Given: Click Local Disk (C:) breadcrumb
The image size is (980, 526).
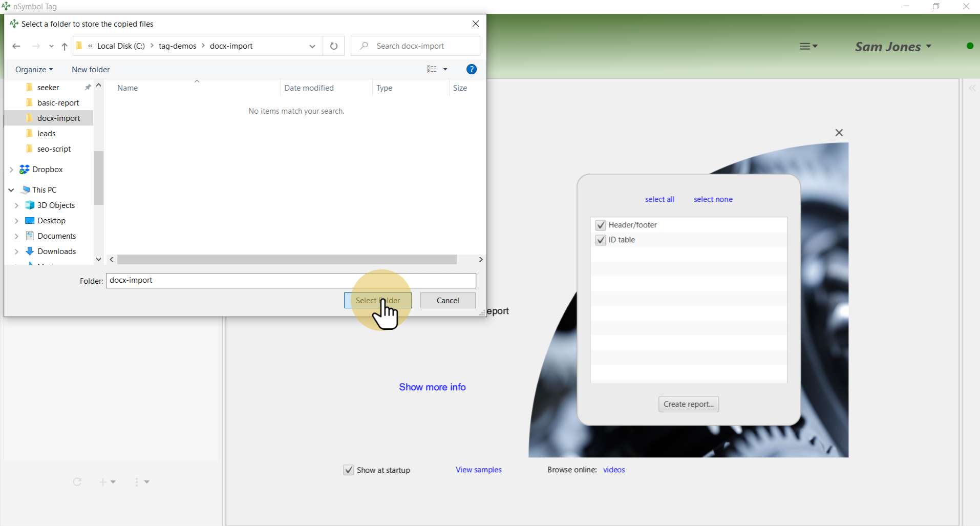Looking at the screenshot, I should click(121, 46).
